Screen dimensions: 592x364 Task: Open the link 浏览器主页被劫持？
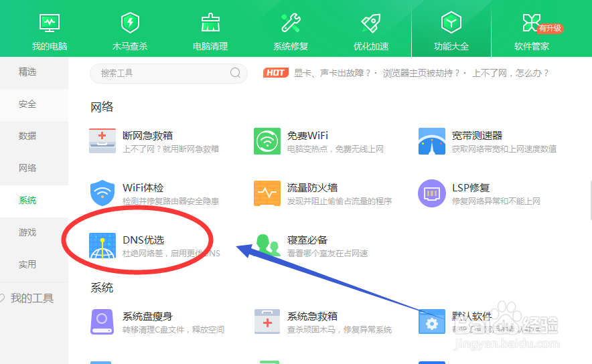[421, 73]
